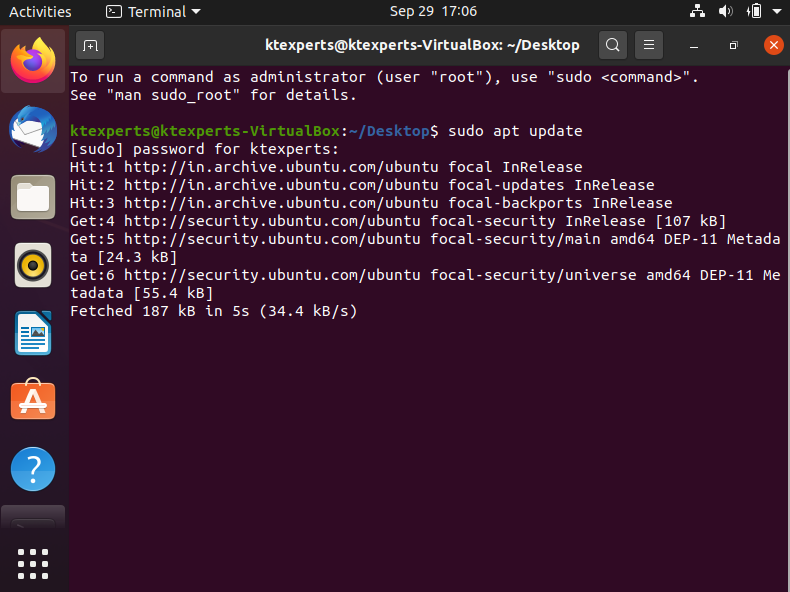Minimize the terminal window

click(x=694, y=46)
